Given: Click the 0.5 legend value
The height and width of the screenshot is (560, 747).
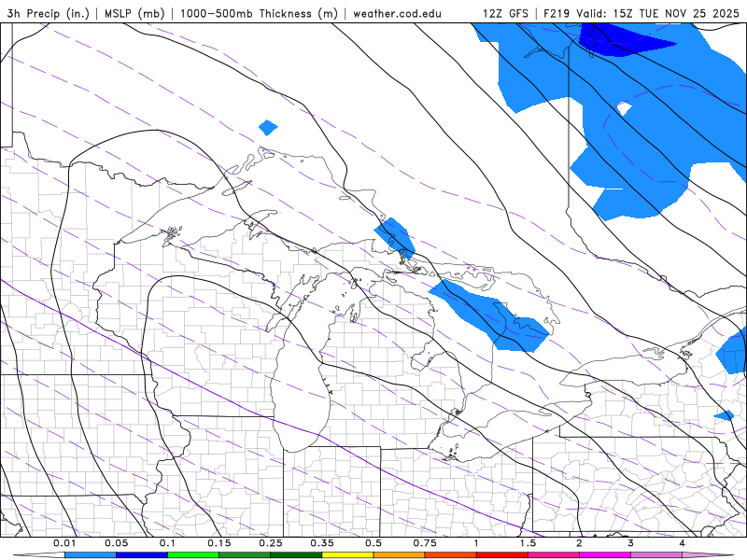Looking at the screenshot, I should (373, 543).
